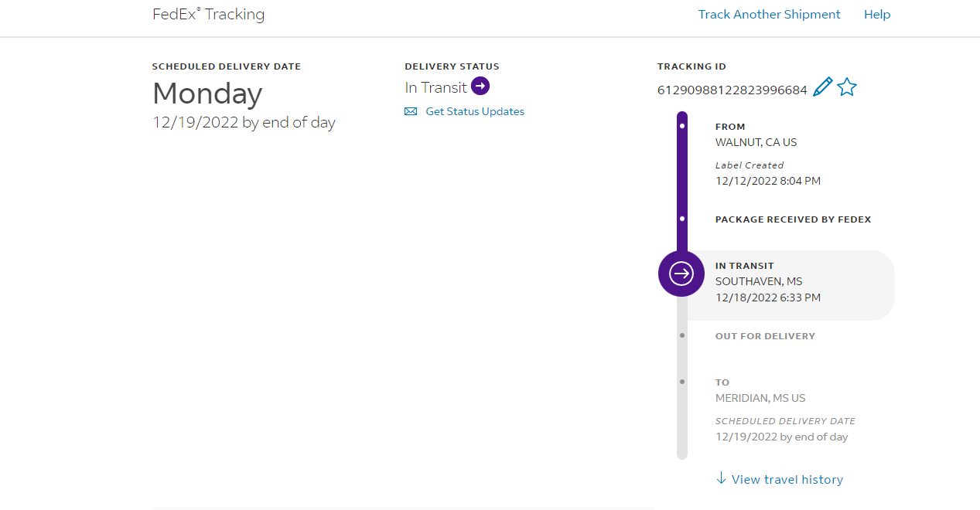Click the pencil edit icon beside tracking ID

click(x=823, y=87)
